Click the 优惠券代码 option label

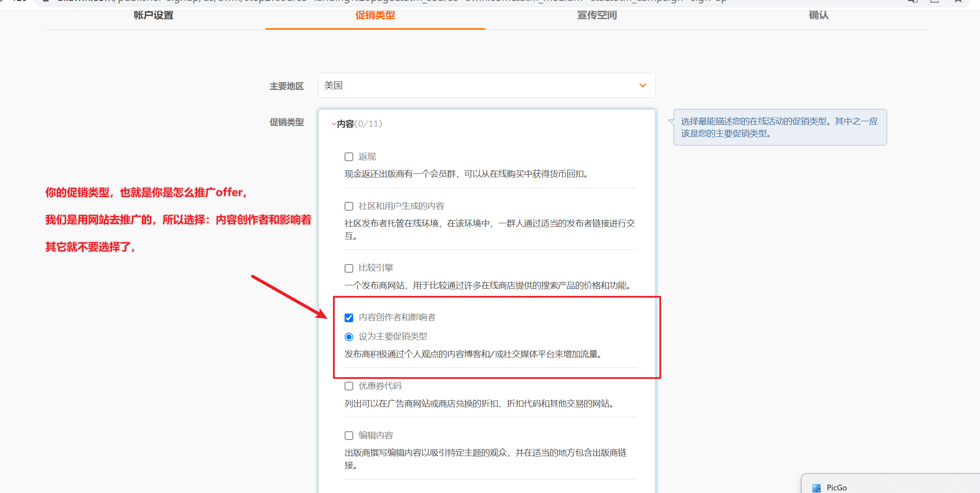click(380, 386)
